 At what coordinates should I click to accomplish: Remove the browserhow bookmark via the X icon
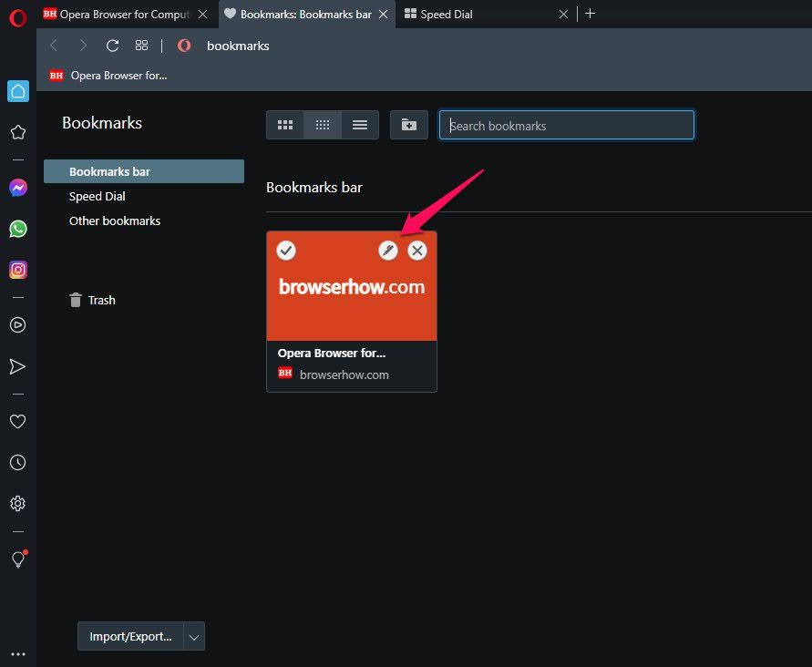417,251
